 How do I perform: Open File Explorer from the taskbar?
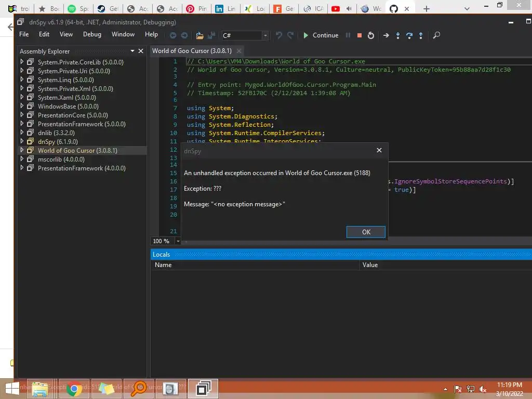pos(40,389)
